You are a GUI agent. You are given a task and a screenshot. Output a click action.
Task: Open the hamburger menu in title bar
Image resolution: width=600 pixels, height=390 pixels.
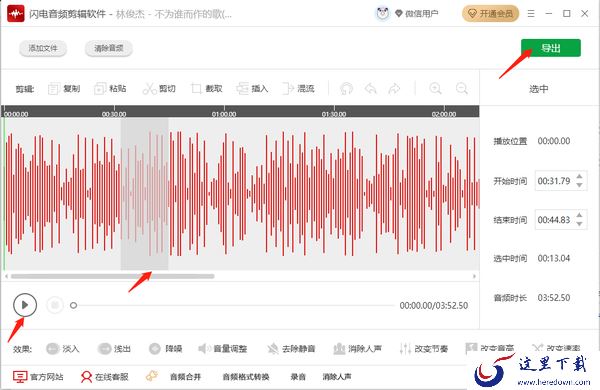click(531, 14)
